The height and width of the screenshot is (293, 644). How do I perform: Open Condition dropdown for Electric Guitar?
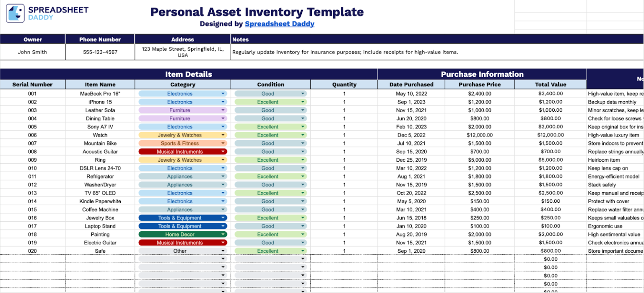303,243
